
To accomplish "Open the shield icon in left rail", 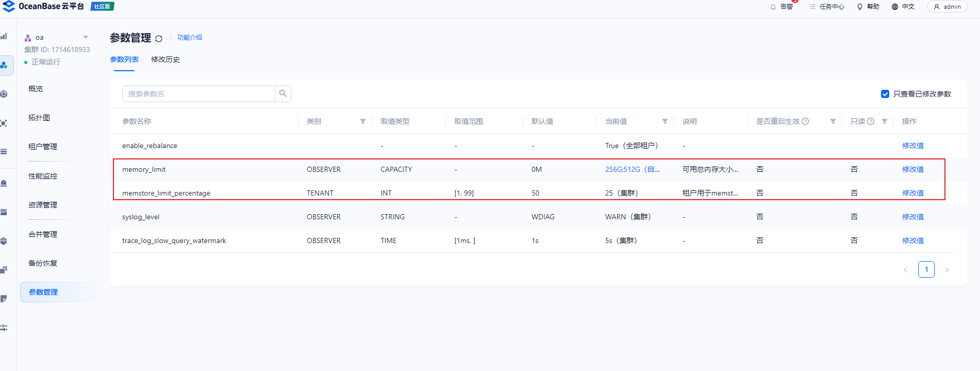I will click(4, 241).
